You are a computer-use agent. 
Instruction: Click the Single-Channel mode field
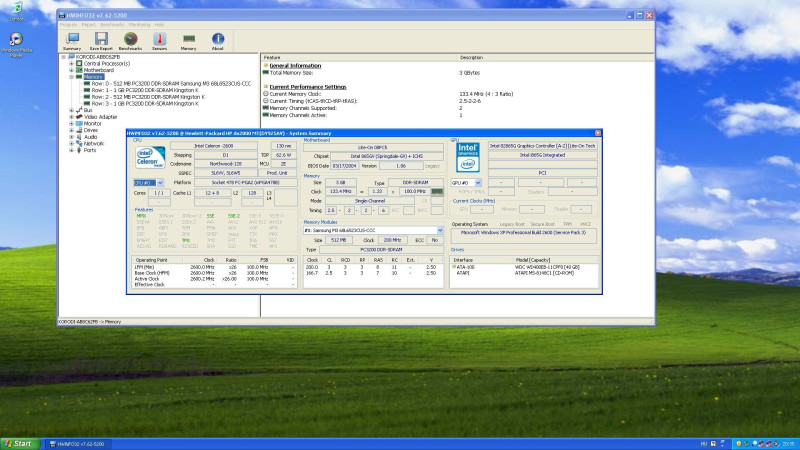pos(370,201)
